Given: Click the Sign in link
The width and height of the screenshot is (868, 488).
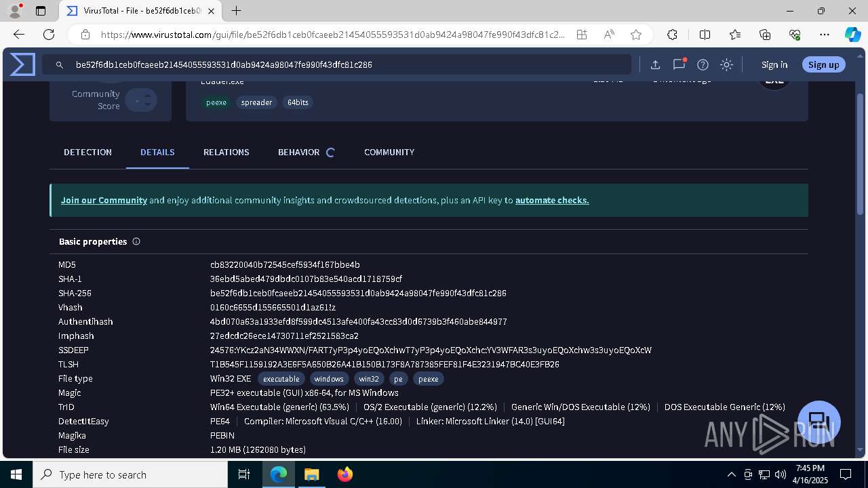Looking at the screenshot, I should [x=774, y=64].
